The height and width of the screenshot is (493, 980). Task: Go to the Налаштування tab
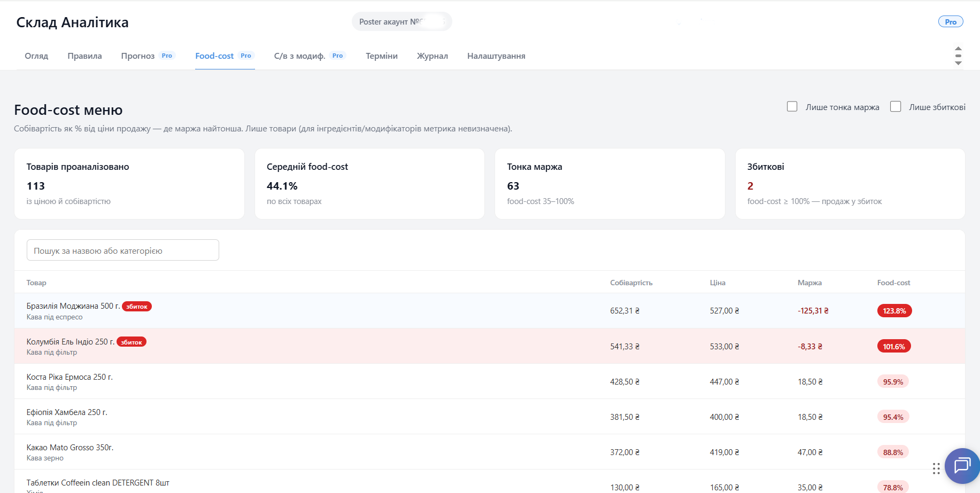496,56
